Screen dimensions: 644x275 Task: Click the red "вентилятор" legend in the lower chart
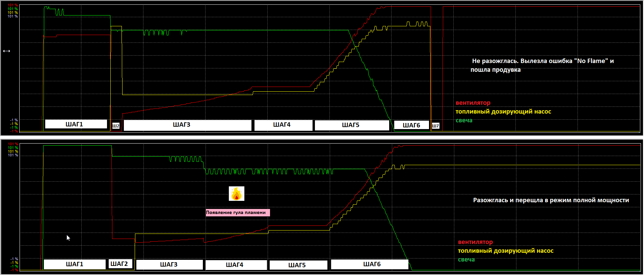pos(475,242)
